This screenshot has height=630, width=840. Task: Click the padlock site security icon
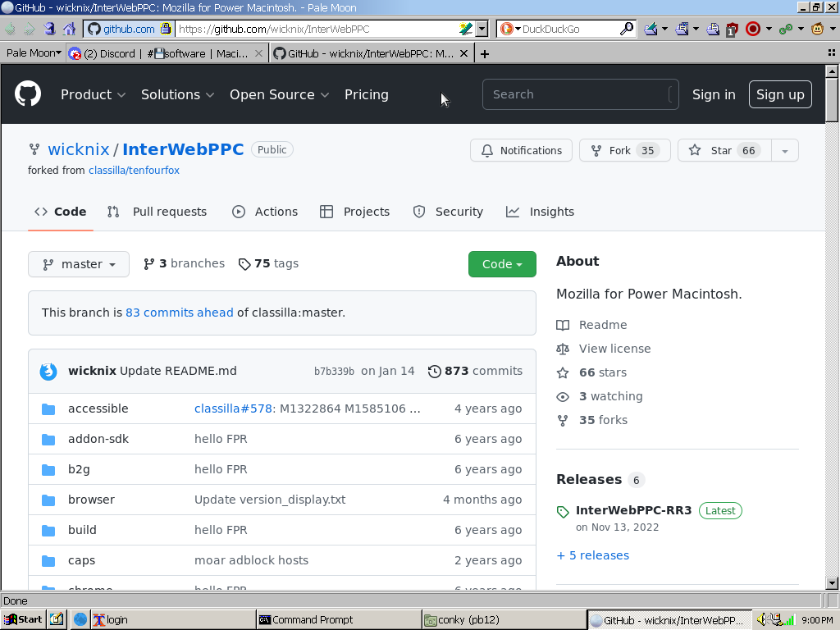[x=166, y=29]
